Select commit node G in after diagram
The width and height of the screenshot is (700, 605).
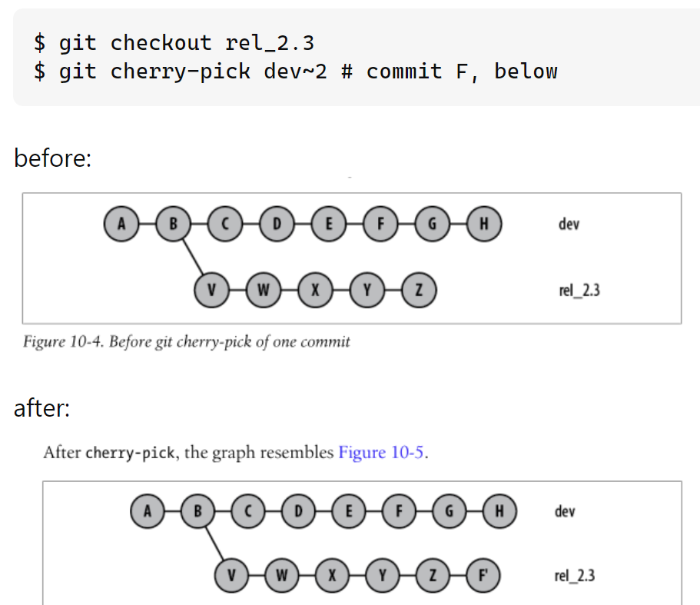click(x=449, y=510)
